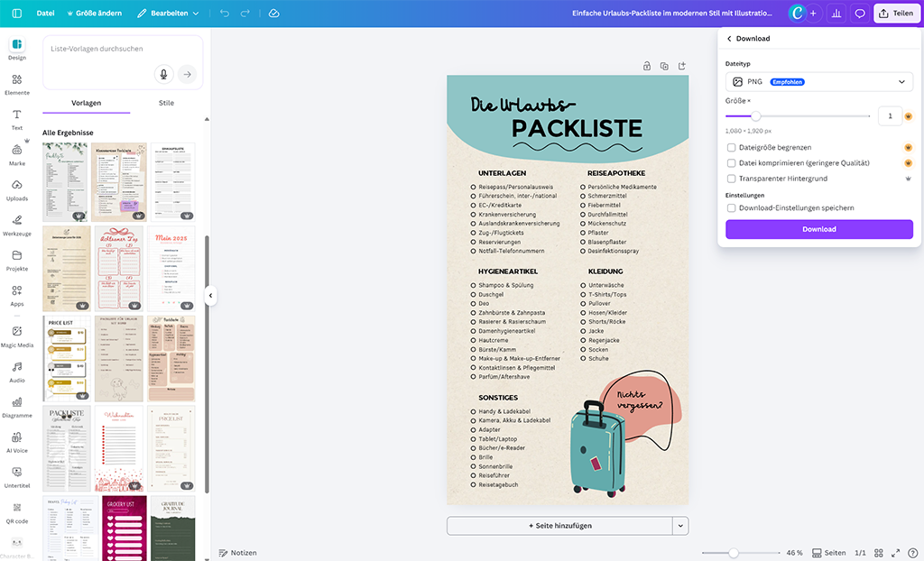Switch to the Vorlagen tab
This screenshot has height=561, width=924.
point(86,103)
